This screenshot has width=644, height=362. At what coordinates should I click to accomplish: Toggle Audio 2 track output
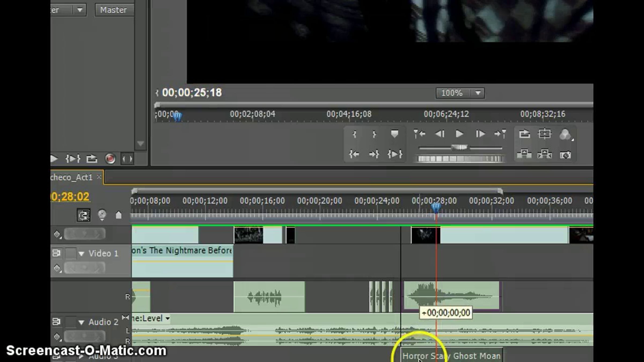[56, 322]
